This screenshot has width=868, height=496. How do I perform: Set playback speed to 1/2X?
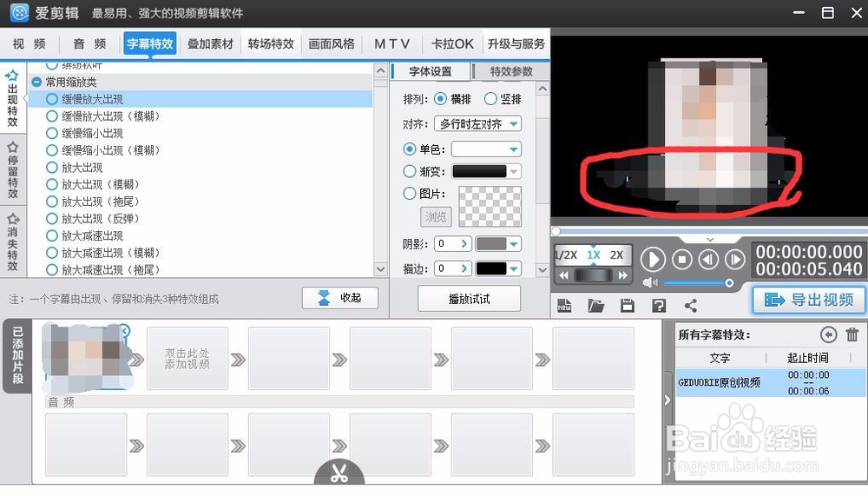pyautogui.click(x=566, y=255)
